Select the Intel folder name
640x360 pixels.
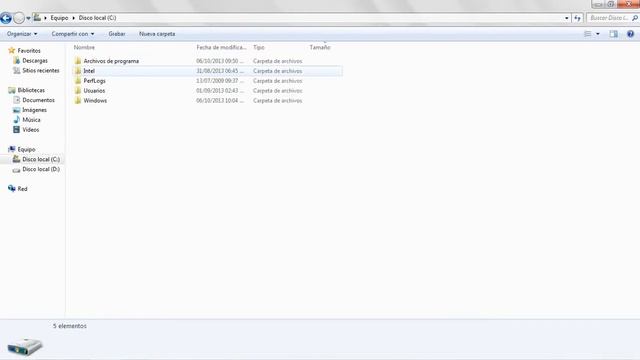(89, 71)
